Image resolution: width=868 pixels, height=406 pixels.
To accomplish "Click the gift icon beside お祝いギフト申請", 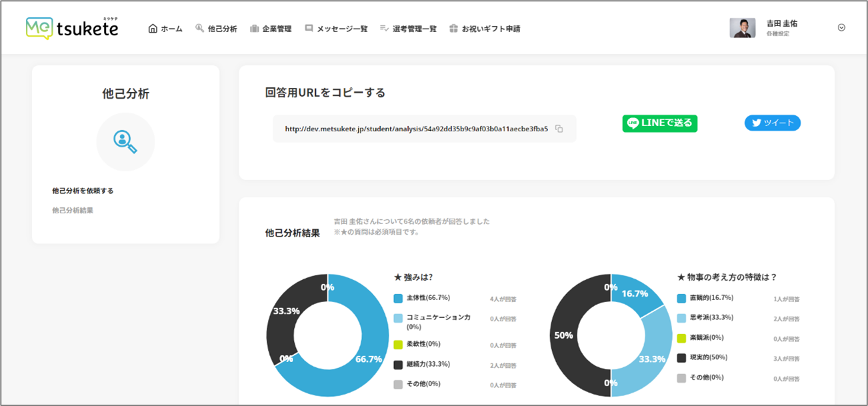I will pos(453,29).
